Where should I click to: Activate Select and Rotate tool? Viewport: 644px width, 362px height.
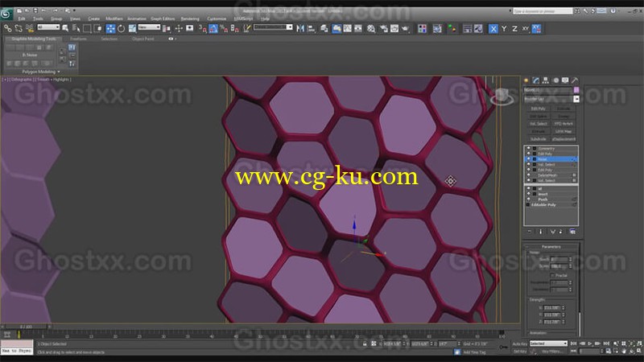pos(122,28)
